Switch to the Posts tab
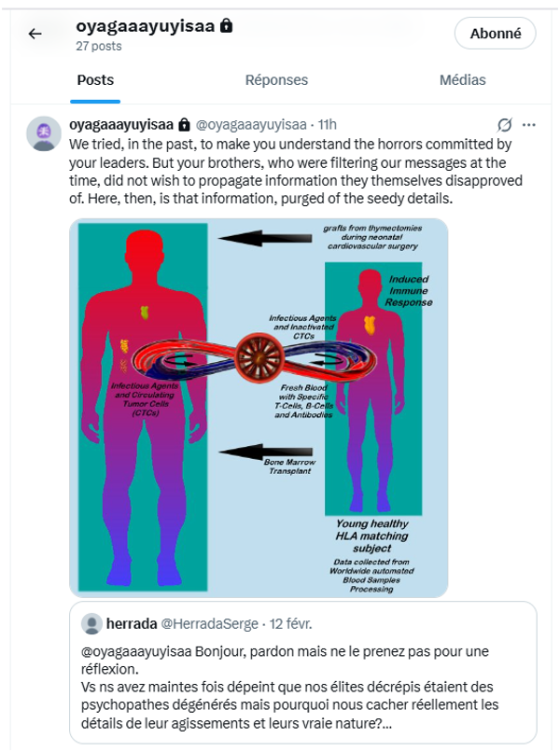The width and height of the screenshot is (560, 752). pos(95,80)
